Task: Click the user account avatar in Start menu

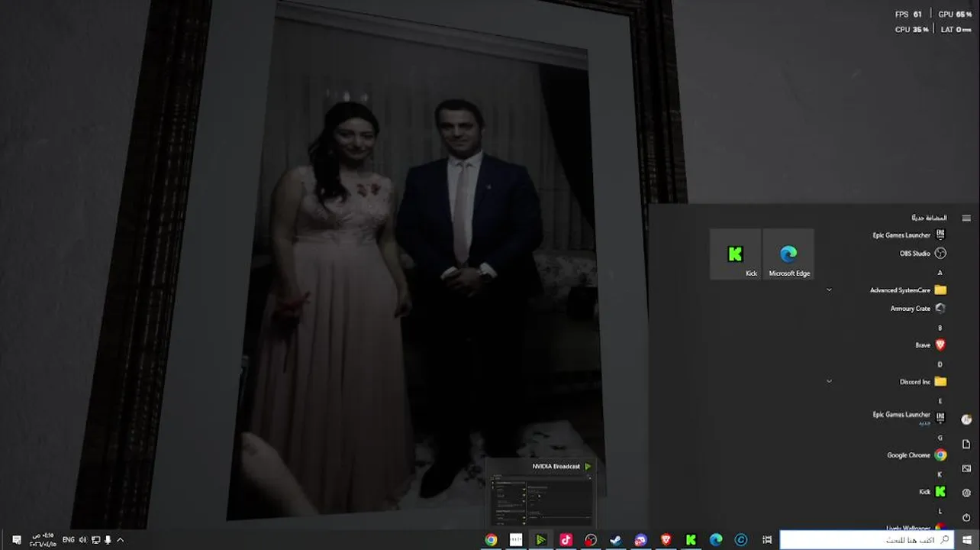Action: (x=966, y=419)
